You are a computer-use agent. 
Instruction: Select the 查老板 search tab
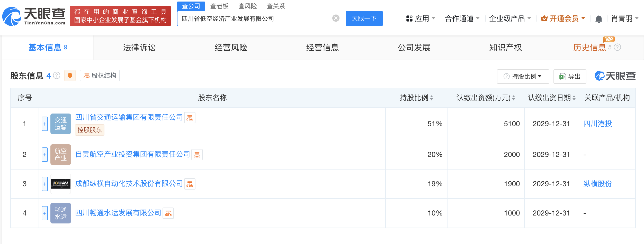[x=219, y=6]
